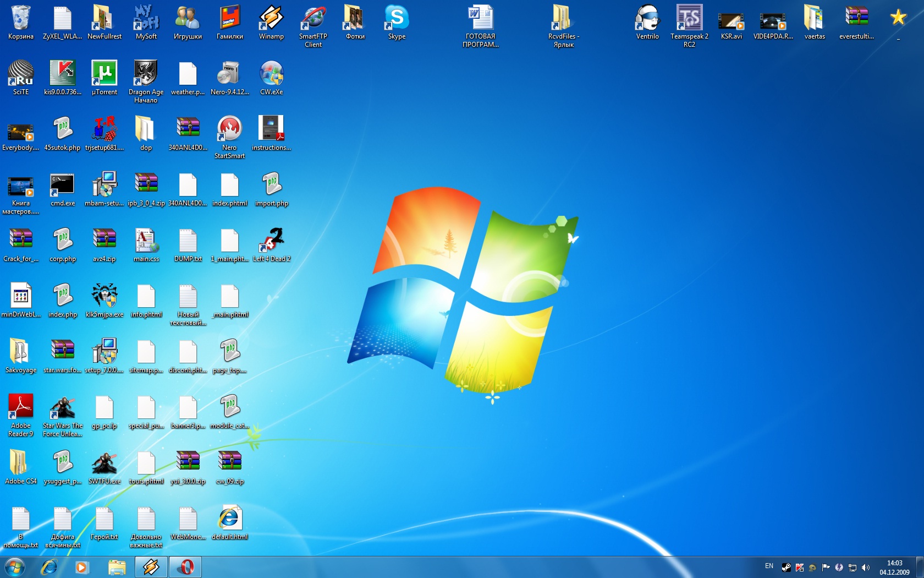Open the RcvdFiles - Ярлык folder shortcut
This screenshot has height=578, width=924.
[x=564, y=26]
